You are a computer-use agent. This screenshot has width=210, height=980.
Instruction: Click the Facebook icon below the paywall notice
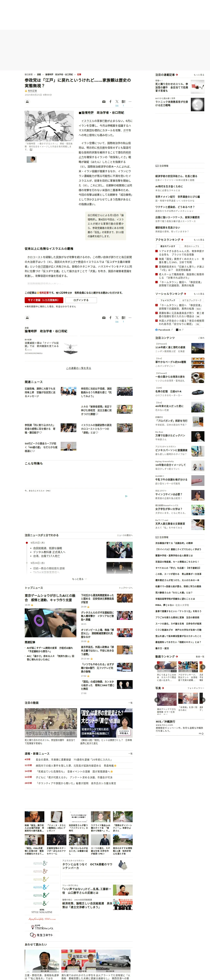point(111,318)
